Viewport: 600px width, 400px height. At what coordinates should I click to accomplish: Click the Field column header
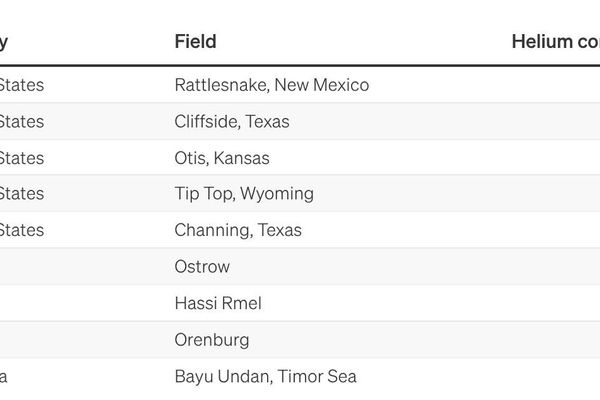click(195, 41)
